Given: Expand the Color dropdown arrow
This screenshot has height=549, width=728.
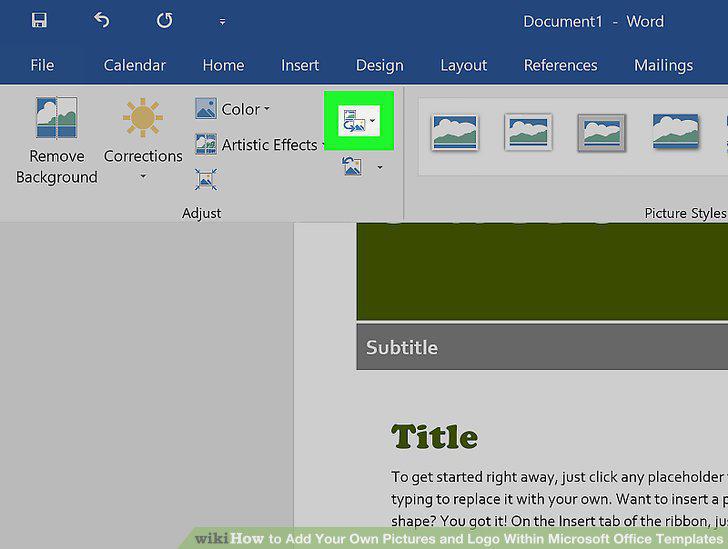Looking at the screenshot, I should 267,109.
